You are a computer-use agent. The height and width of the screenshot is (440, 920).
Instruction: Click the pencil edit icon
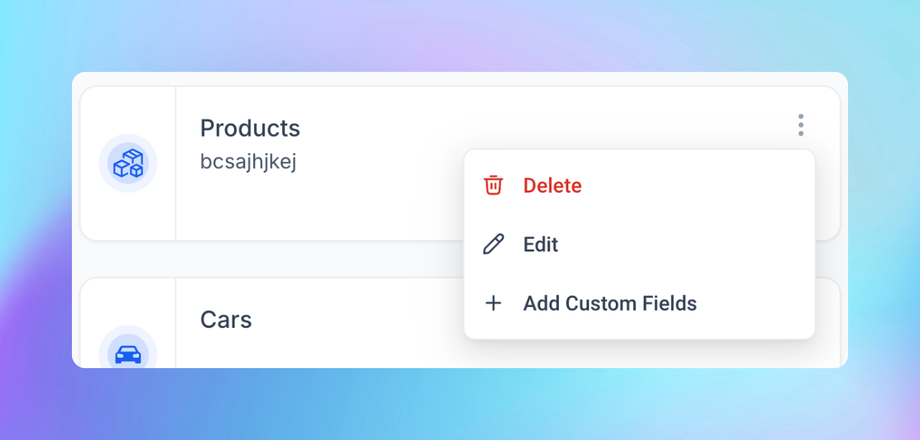tap(493, 244)
